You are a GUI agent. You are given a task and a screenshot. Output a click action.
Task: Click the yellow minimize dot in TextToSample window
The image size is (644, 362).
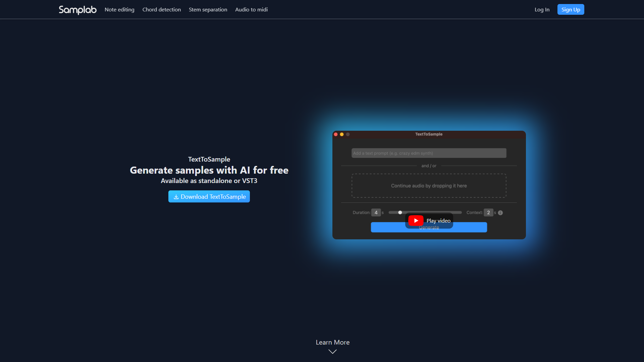(342, 134)
